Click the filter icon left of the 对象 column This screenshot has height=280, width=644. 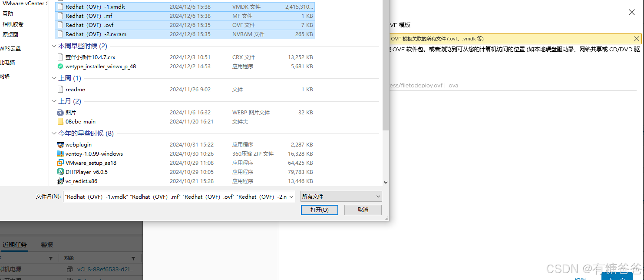[51, 258]
